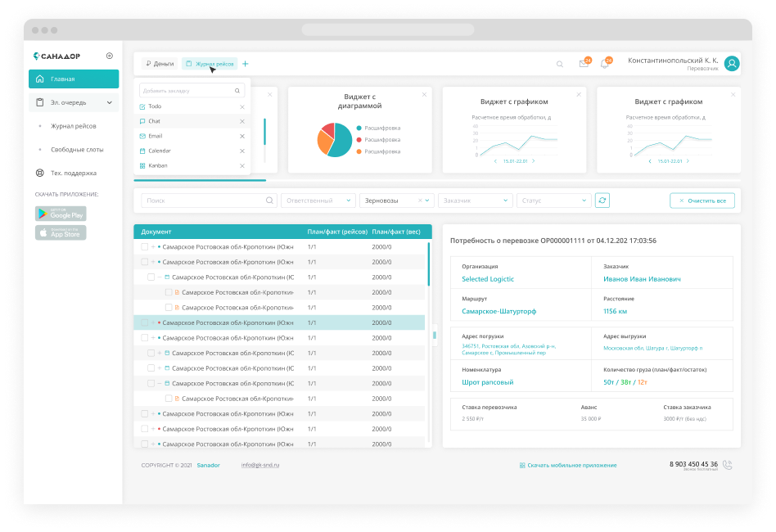Image resolution: width=776 pixels, height=532 pixels.
Task: Open the Статус dropdown filter
Action: (x=553, y=201)
